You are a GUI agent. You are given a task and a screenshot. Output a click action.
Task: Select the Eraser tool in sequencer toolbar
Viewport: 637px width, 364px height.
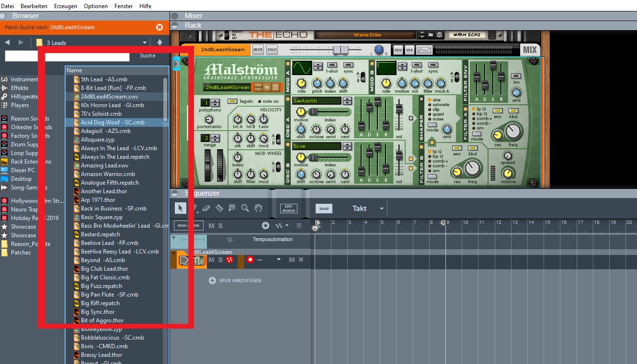tap(206, 208)
